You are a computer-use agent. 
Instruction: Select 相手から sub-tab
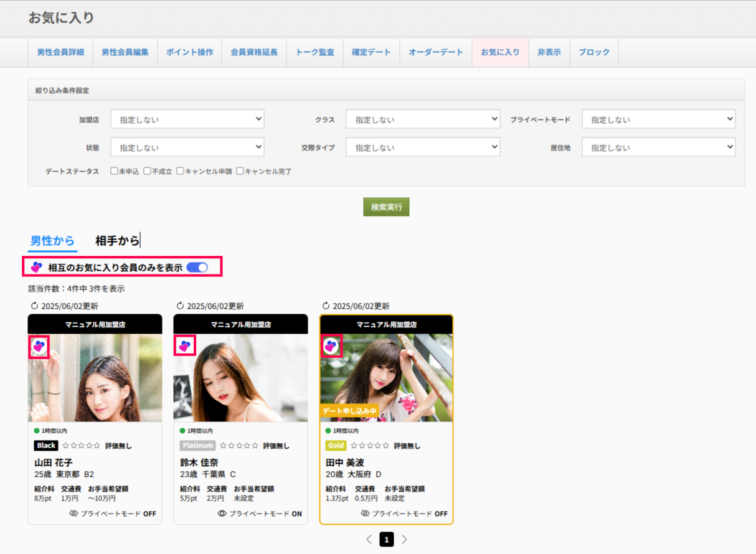pos(117,240)
